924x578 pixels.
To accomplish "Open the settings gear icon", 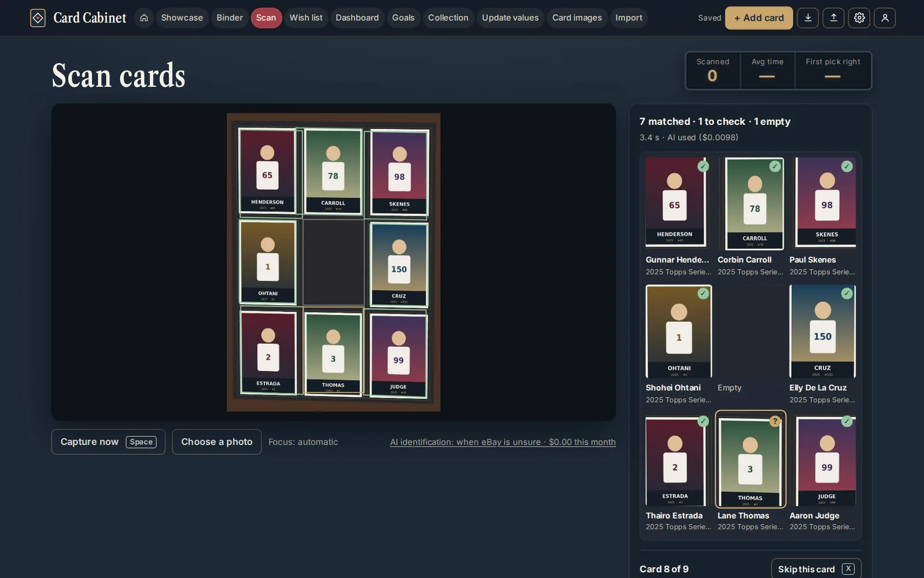I will (859, 18).
